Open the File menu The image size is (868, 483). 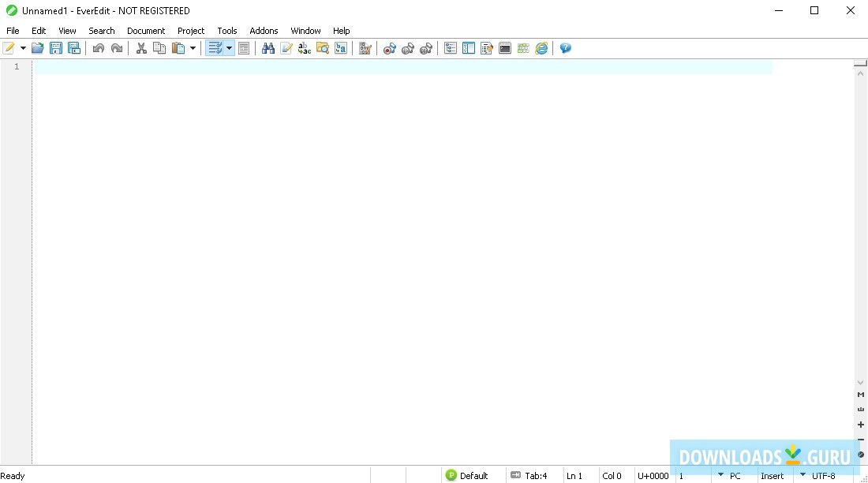[13, 31]
